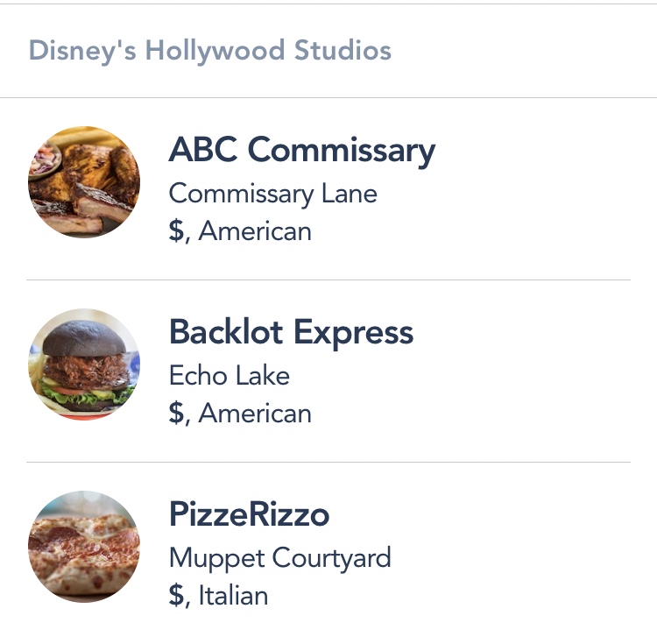The width and height of the screenshot is (657, 644).
Task: Open the ABC Commissary restaurant title
Action: click(x=301, y=151)
